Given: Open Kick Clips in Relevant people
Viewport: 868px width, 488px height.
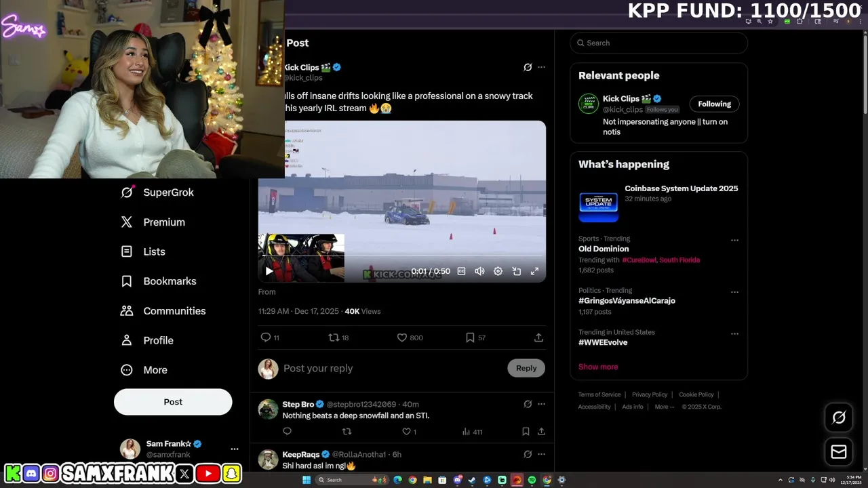Looking at the screenshot, I should [x=622, y=99].
